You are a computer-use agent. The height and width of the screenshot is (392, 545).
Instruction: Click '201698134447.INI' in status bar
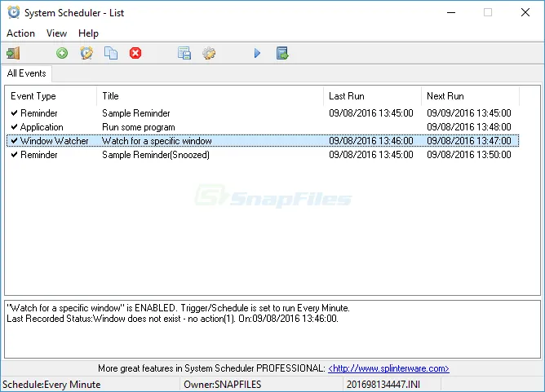[x=383, y=385]
